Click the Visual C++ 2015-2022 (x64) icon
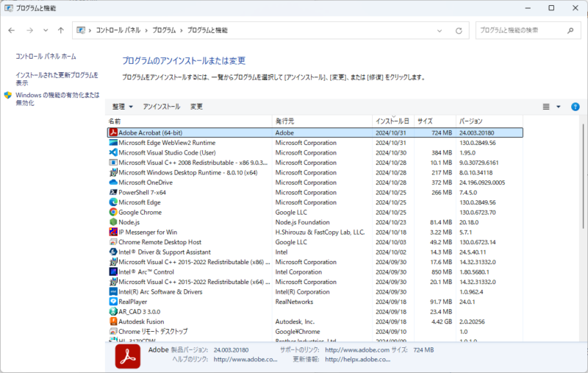Image resolution: width=588 pixels, height=373 pixels. (113, 282)
